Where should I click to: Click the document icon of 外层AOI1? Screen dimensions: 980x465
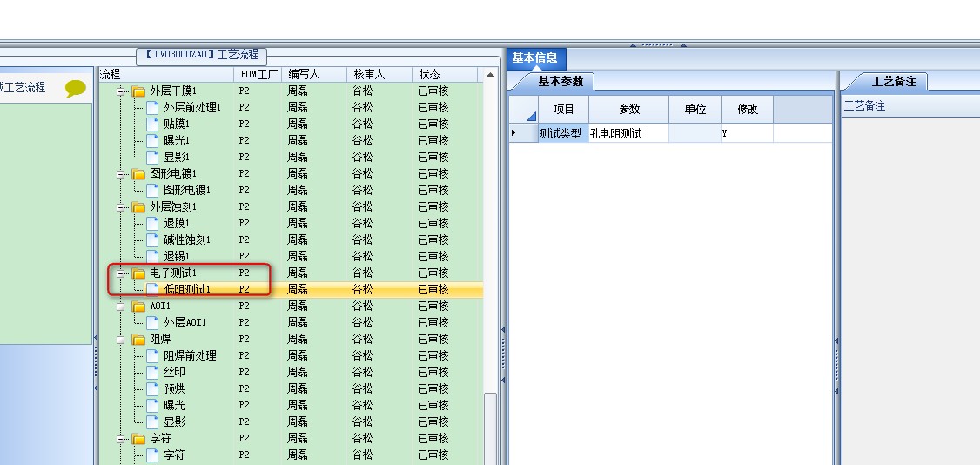tap(152, 322)
